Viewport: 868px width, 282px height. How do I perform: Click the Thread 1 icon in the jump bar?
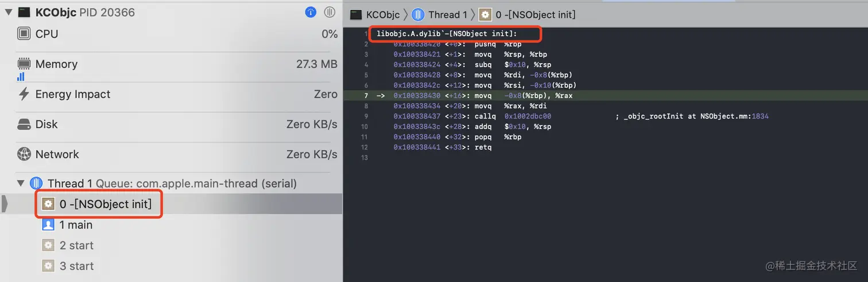click(418, 14)
